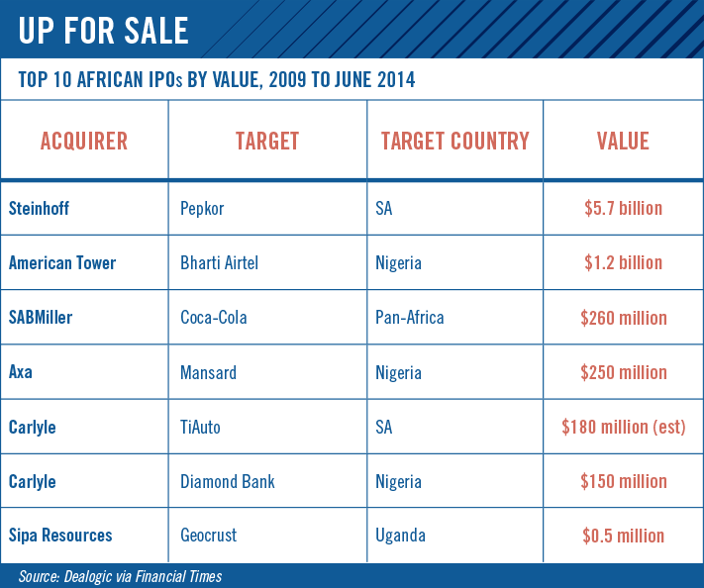The width and height of the screenshot is (704, 588).
Task: Select the Diamond Bank target cell
Action: [x=228, y=481]
